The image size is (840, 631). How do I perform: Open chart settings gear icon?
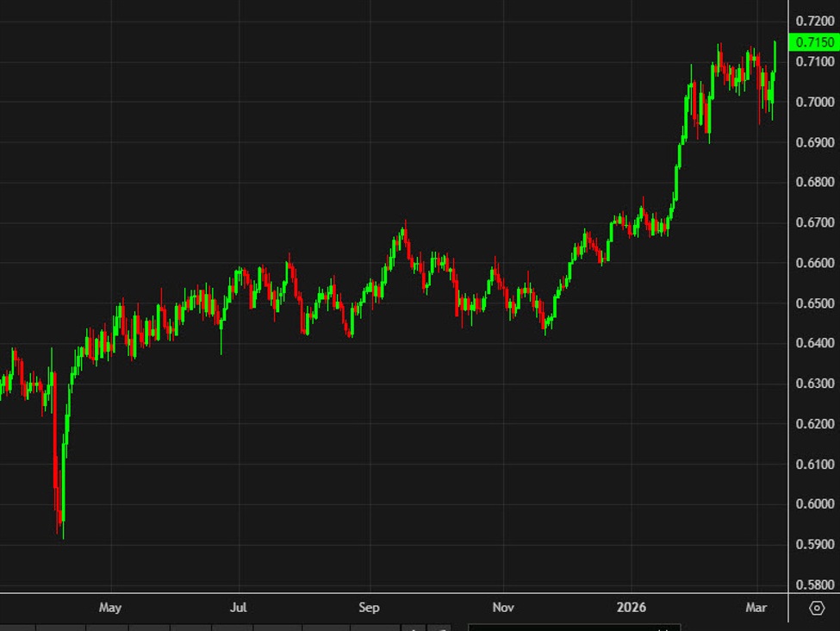(x=817, y=609)
